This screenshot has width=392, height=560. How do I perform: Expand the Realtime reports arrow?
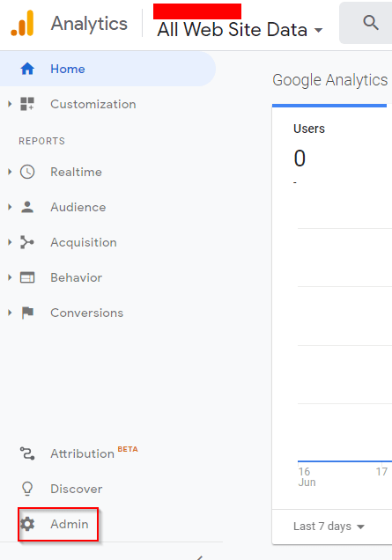10,172
